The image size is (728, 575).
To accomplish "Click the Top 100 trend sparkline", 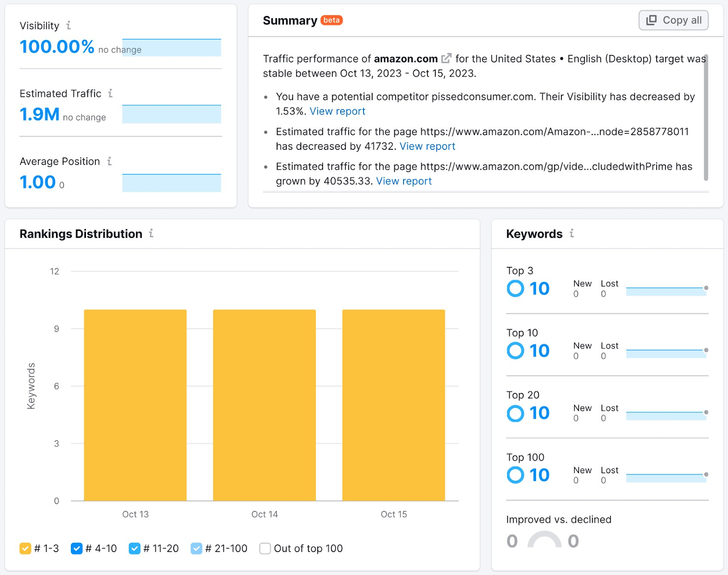I will coord(666,475).
